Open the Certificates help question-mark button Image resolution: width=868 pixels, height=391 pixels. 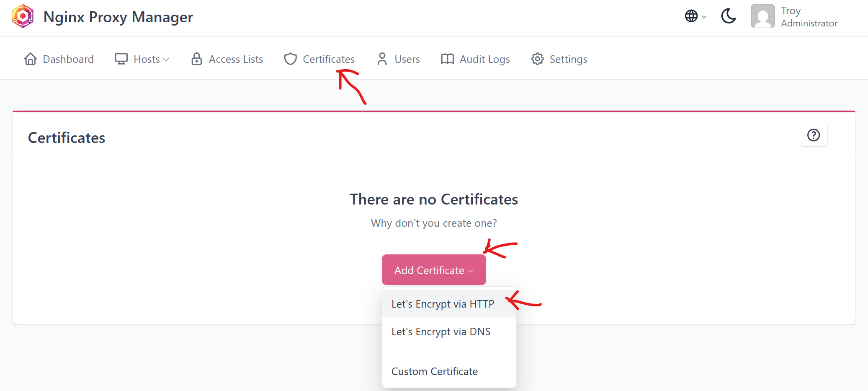pyautogui.click(x=814, y=135)
